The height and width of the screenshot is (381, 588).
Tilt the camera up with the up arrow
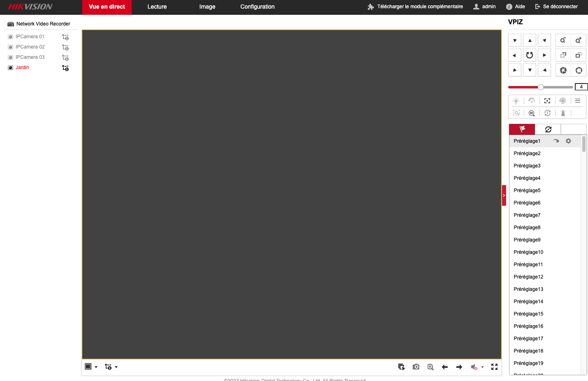[530, 40]
